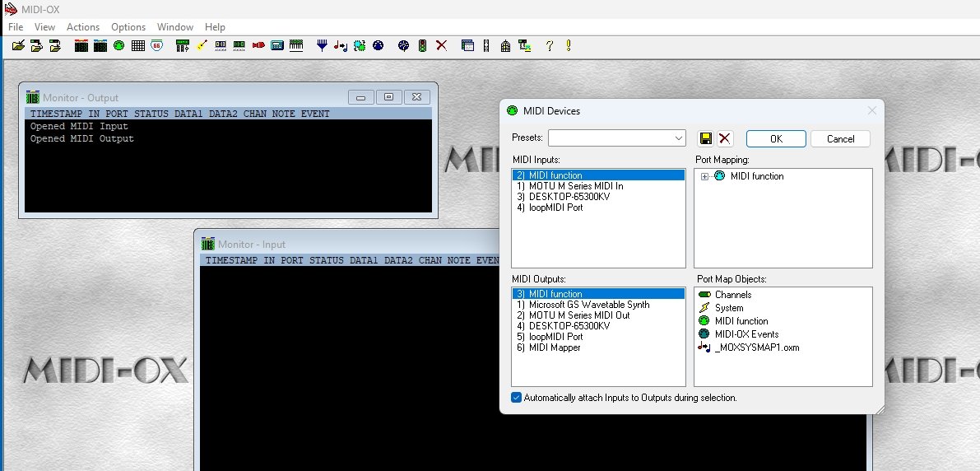Select loopMIDI Port in MIDI Outputs
The height and width of the screenshot is (471, 980).
(x=598, y=337)
